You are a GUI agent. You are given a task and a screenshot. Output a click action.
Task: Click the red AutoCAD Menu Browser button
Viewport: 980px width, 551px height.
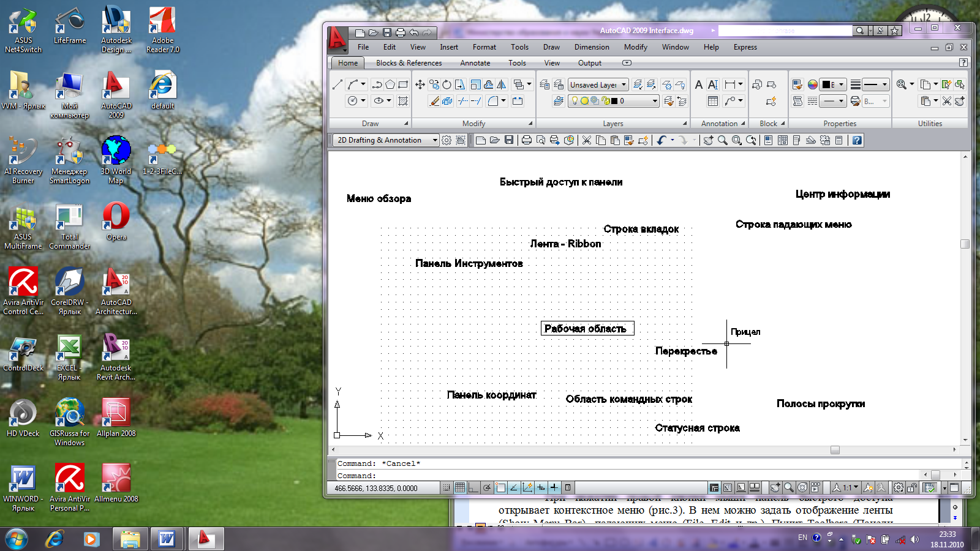[337, 39]
